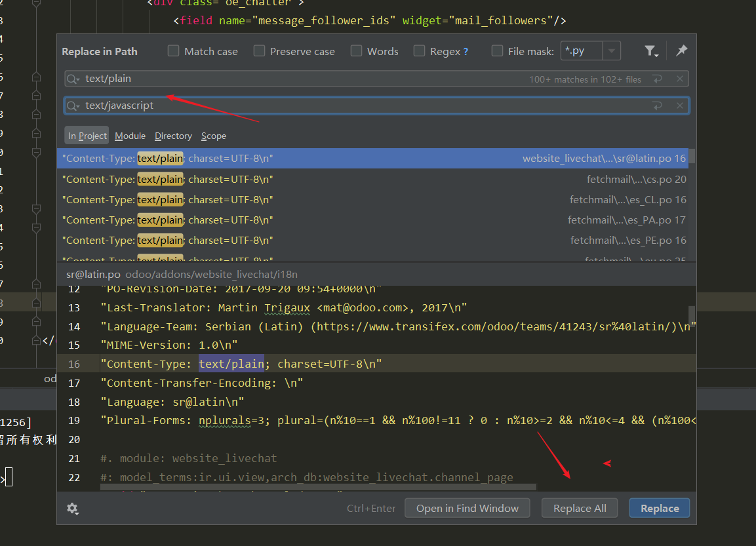The width and height of the screenshot is (756, 546).
Task: Select the In Project scope tab
Action: click(x=87, y=136)
